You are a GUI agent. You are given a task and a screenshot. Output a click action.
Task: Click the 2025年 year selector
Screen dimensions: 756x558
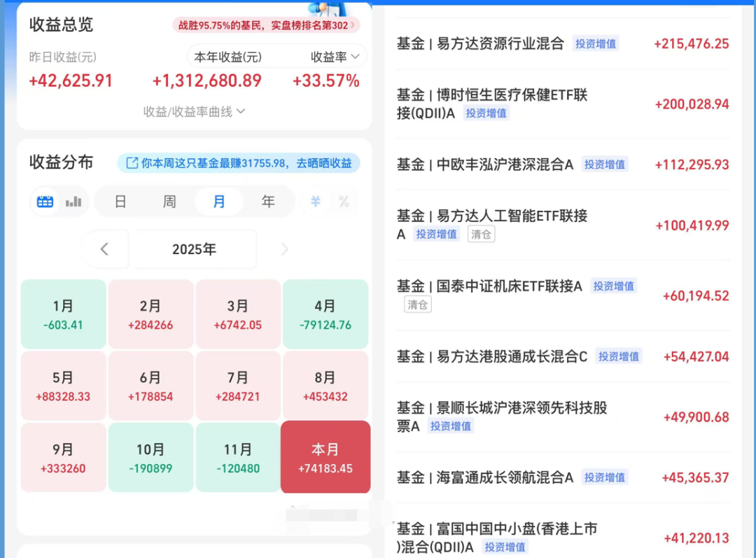[x=195, y=249]
